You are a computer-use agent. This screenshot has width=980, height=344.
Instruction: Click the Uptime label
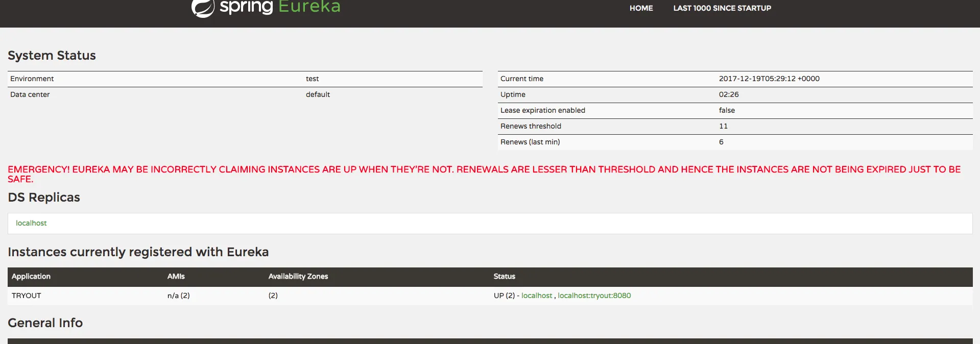513,94
